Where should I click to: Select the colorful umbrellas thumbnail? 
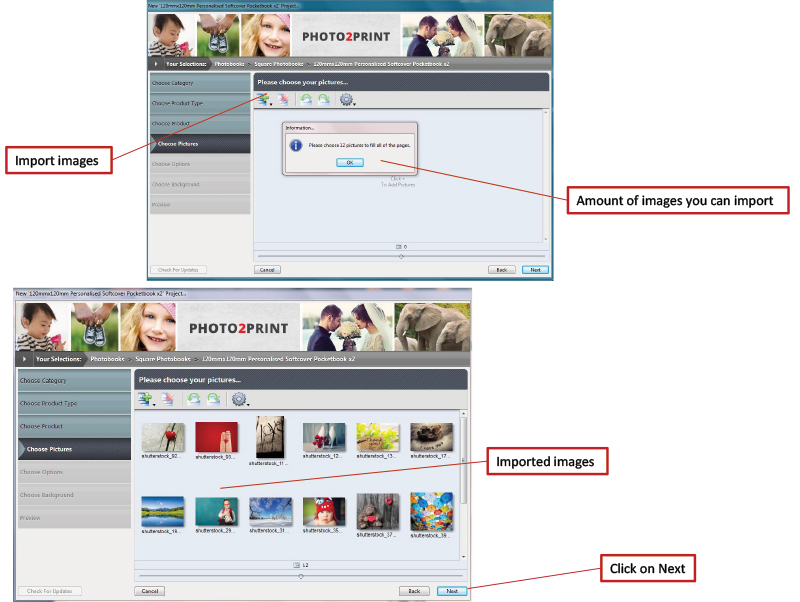[x=432, y=510]
